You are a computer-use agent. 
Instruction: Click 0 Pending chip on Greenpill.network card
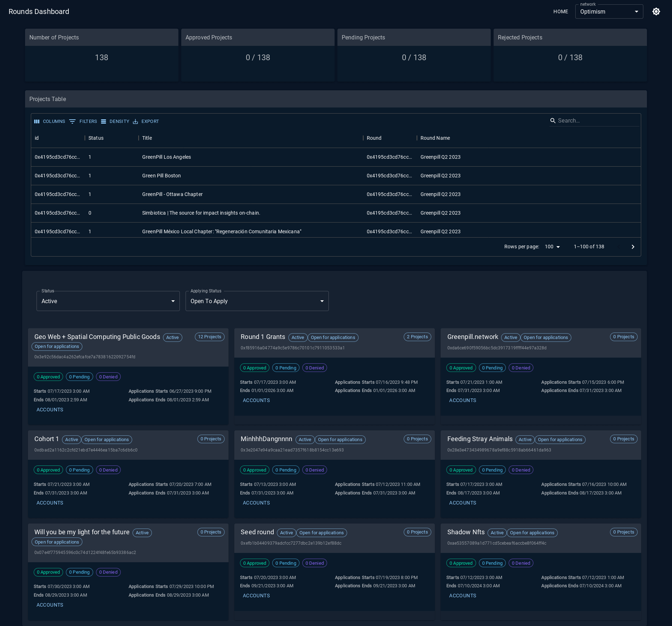pos(492,368)
